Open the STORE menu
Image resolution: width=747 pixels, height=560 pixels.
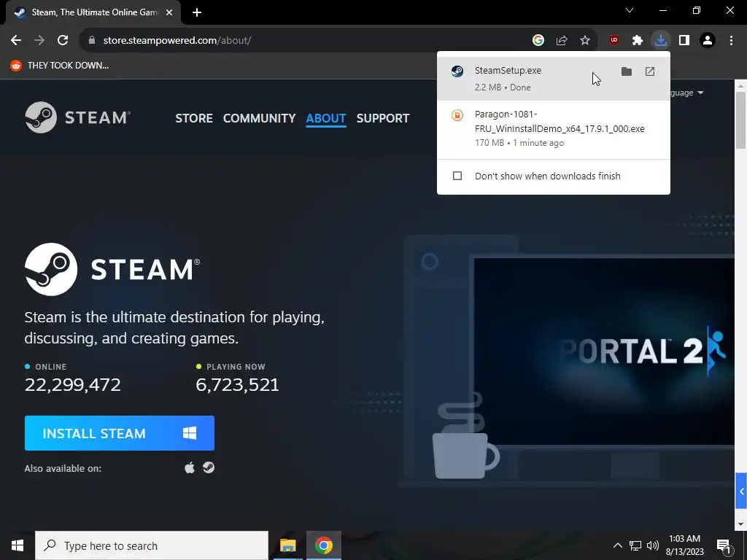pos(194,118)
